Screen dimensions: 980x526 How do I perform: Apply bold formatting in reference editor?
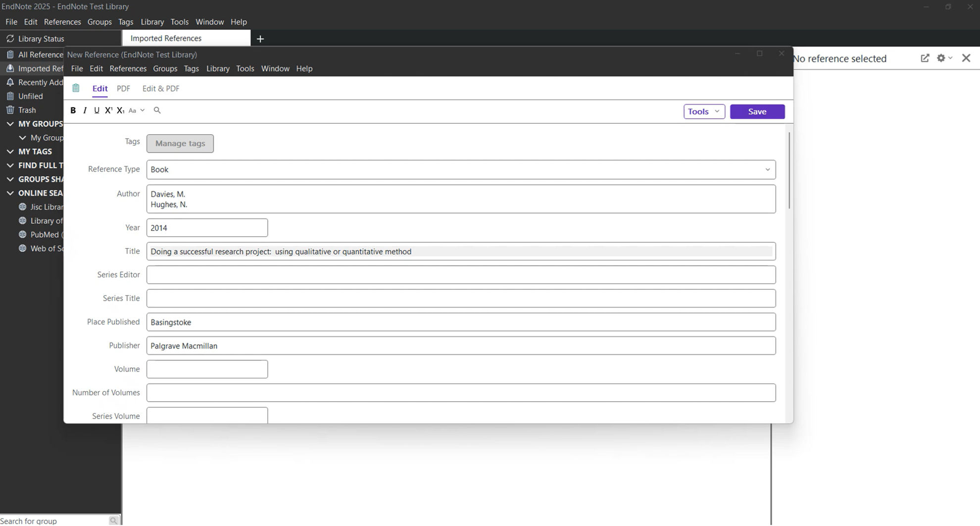[x=73, y=110]
